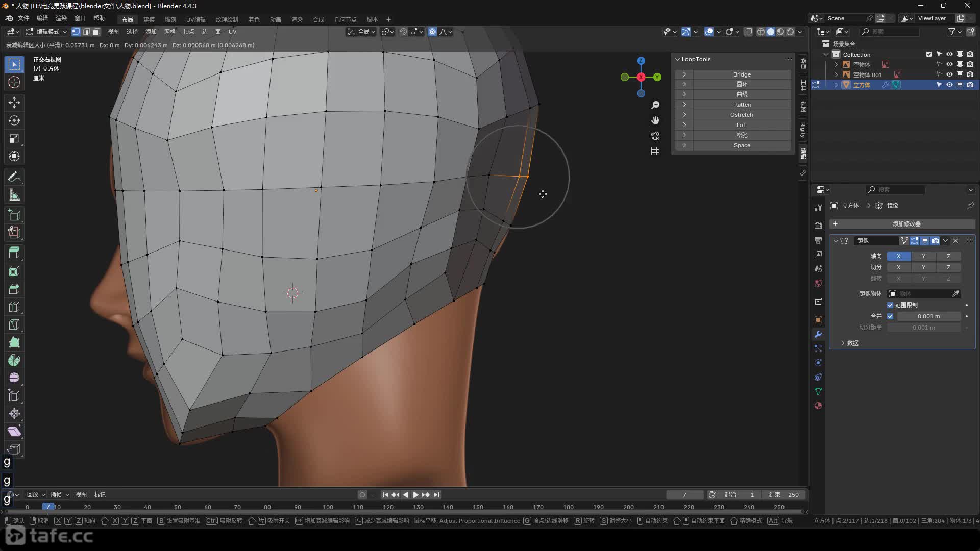The width and height of the screenshot is (980, 551).
Task: Hide 空物体.001 with its eye icon
Action: click(949, 74)
